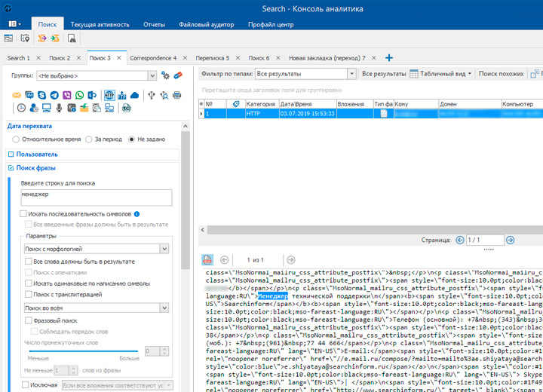Select the clipboard copy documents icon
This screenshot has height=392, width=543.
tap(97, 108)
